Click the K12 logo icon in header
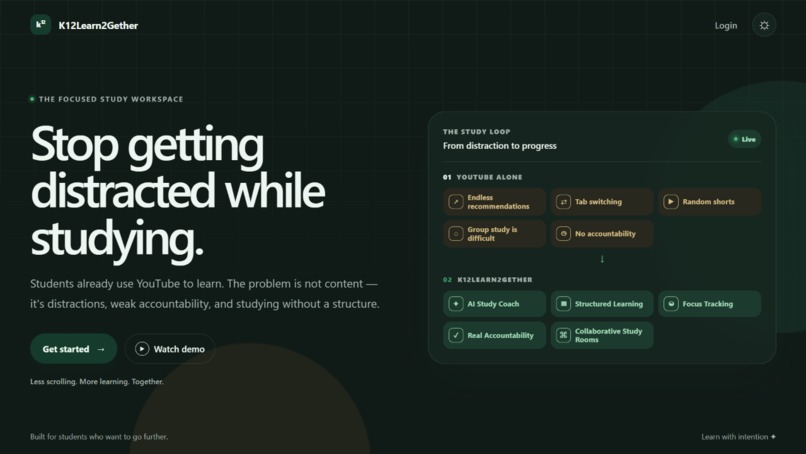 [x=41, y=25]
